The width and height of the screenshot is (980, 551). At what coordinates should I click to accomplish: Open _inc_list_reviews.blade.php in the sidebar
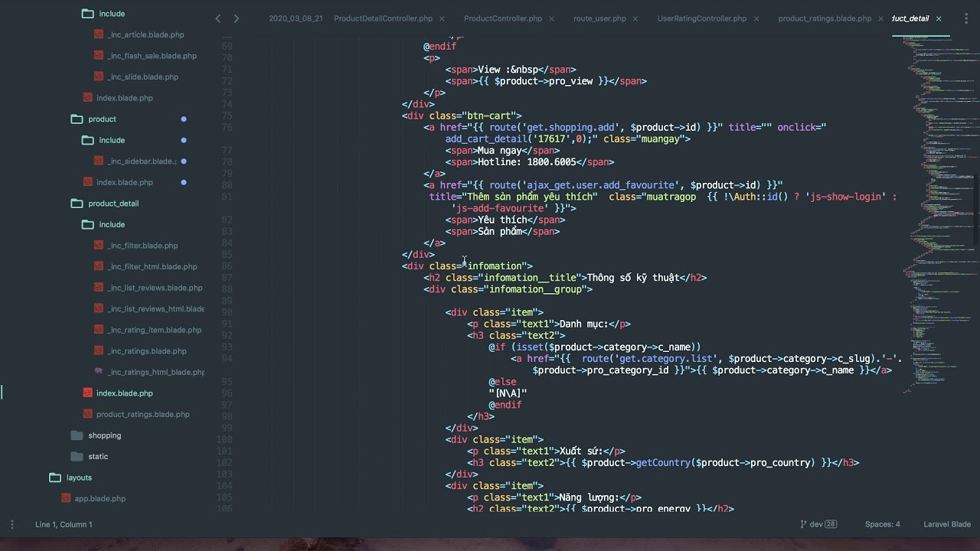tap(155, 288)
